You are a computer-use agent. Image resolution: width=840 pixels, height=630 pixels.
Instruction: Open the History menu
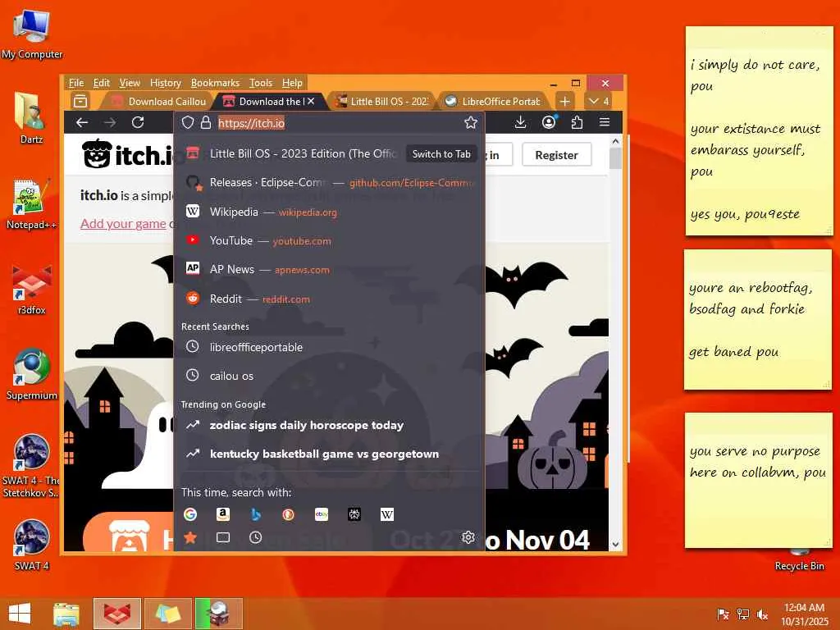[x=166, y=83]
